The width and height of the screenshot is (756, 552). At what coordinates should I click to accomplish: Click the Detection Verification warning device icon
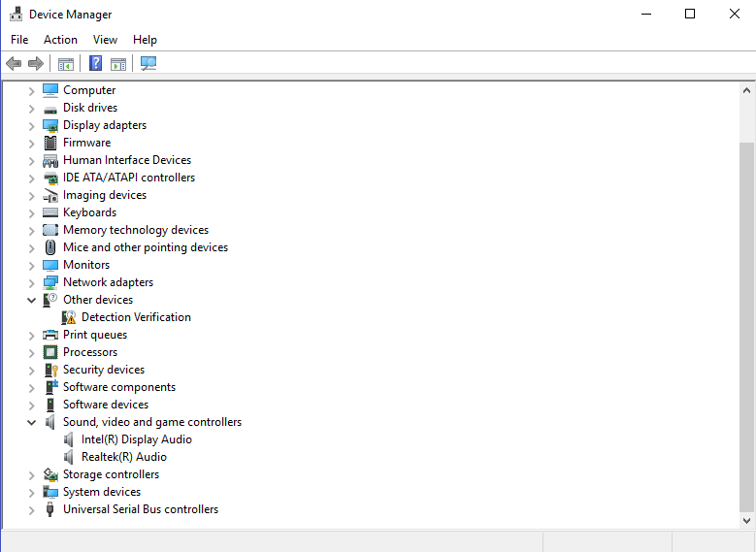(69, 317)
